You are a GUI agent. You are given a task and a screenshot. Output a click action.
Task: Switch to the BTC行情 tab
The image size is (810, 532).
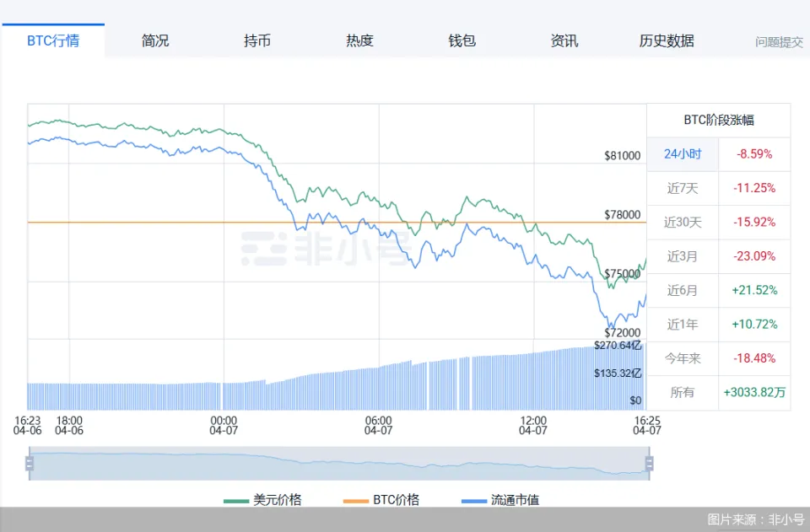point(53,40)
